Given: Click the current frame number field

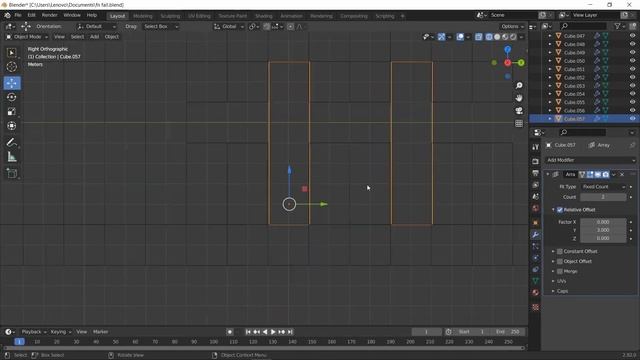Looking at the screenshot, I should tap(427, 332).
